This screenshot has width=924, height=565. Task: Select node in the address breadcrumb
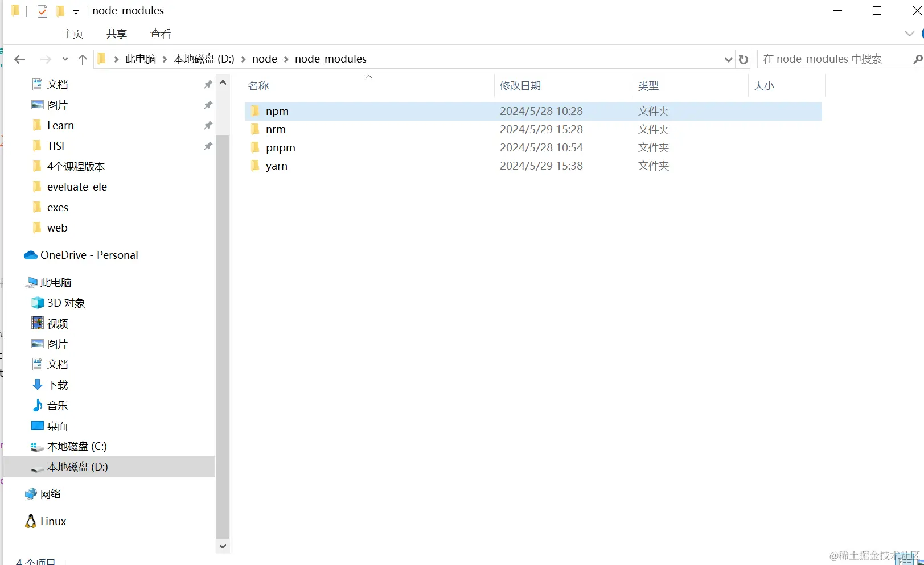[x=265, y=59]
